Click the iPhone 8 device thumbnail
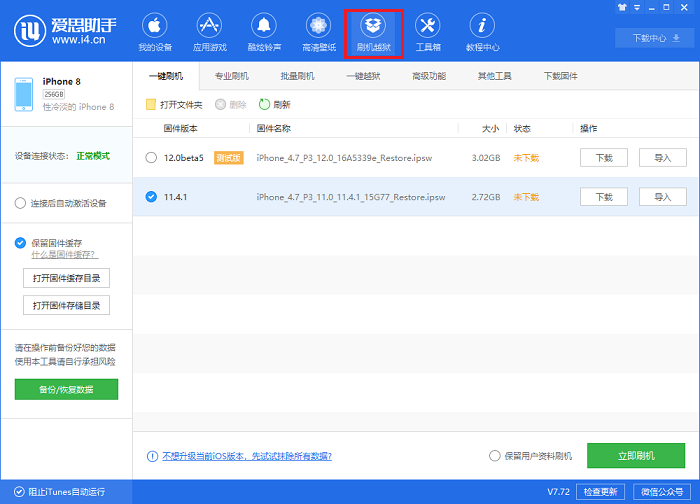 (x=24, y=94)
